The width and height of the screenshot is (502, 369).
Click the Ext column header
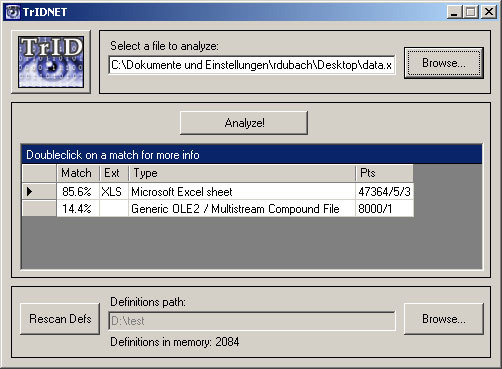click(x=114, y=173)
